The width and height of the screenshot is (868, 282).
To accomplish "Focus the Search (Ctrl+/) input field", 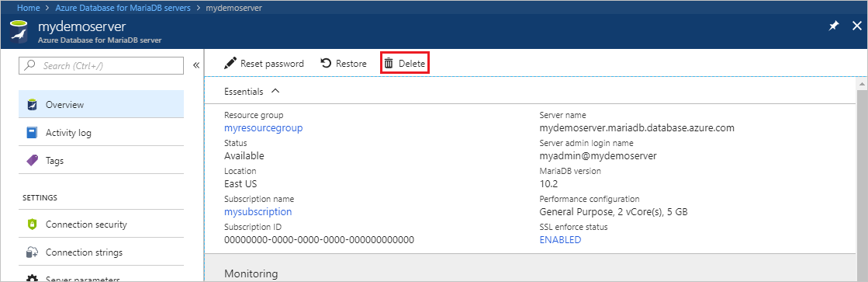I will pos(102,65).
